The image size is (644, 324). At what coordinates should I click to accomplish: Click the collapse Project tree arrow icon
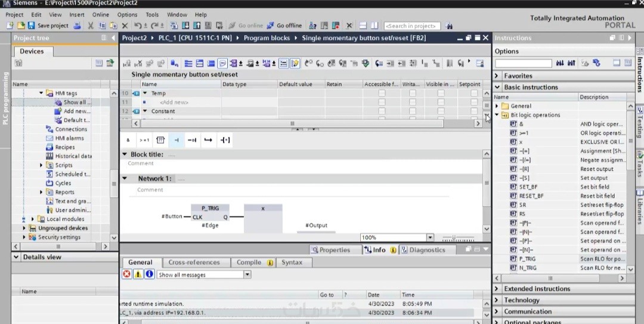[113, 38]
